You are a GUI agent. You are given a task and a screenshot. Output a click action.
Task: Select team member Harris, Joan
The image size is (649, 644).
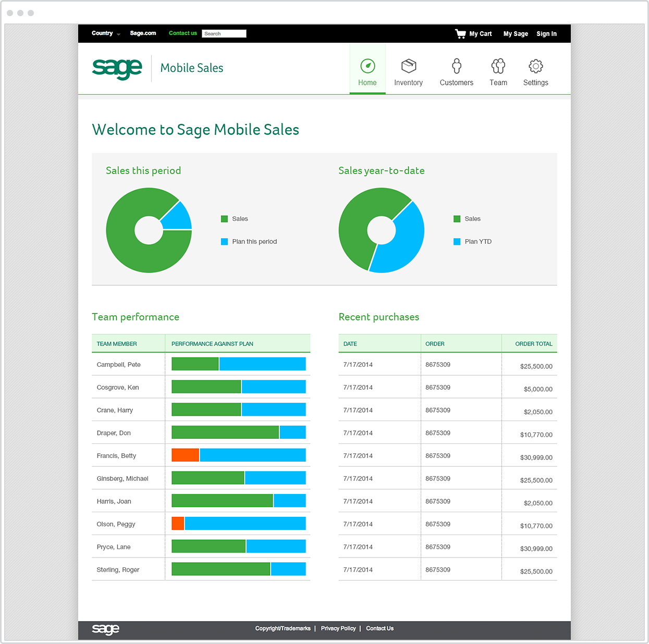coord(114,502)
